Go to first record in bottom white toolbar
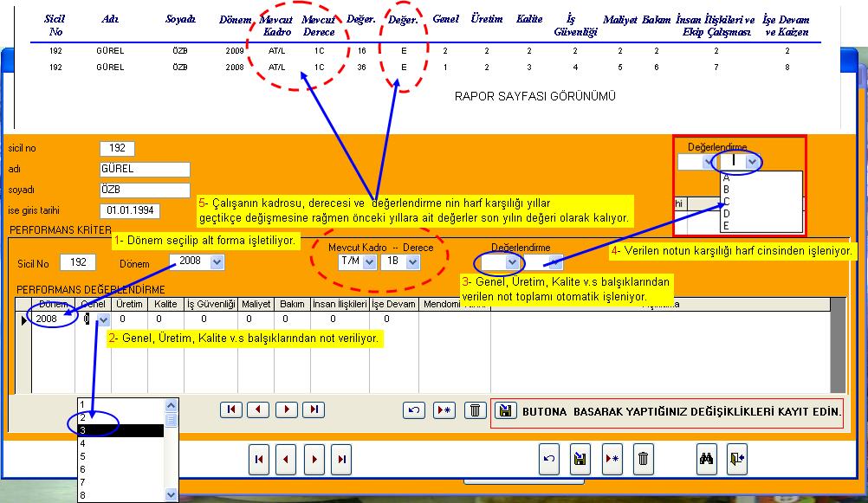 tap(259, 460)
